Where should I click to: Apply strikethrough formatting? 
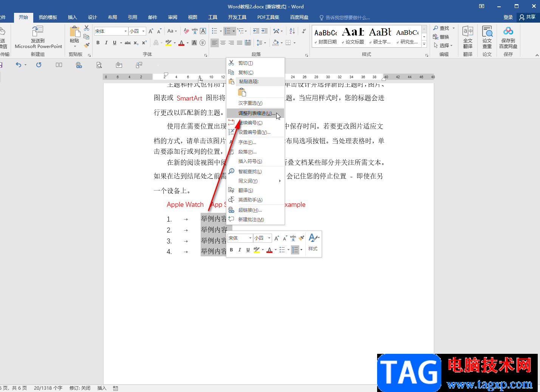coord(128,43)
